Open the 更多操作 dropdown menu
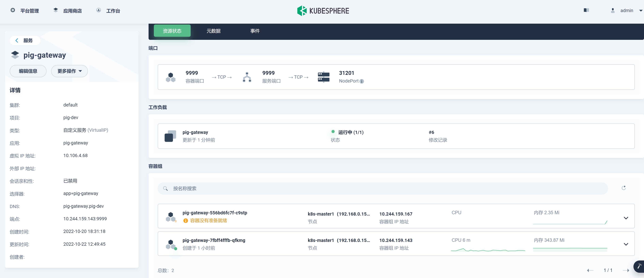The image size is (644, 278). coord(69,71)
